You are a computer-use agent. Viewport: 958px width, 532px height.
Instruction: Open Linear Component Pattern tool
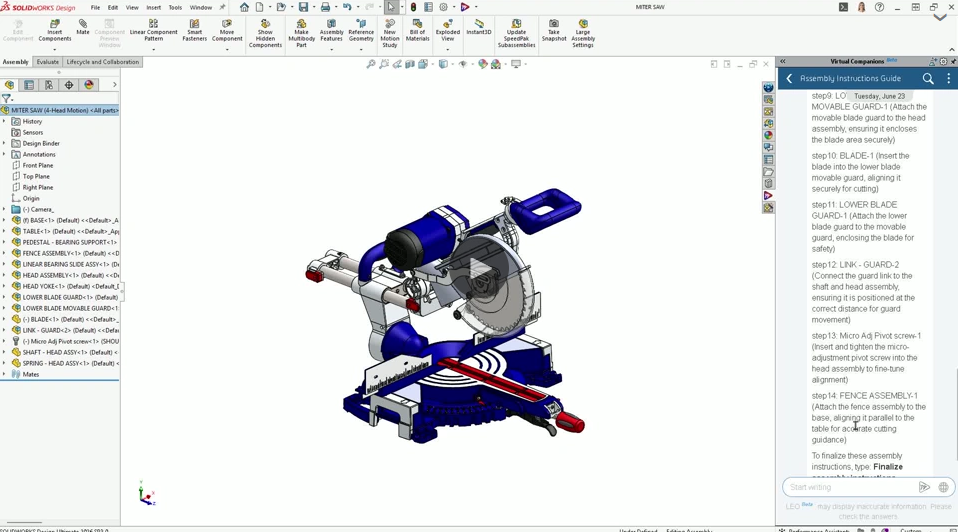pos(153,31)
